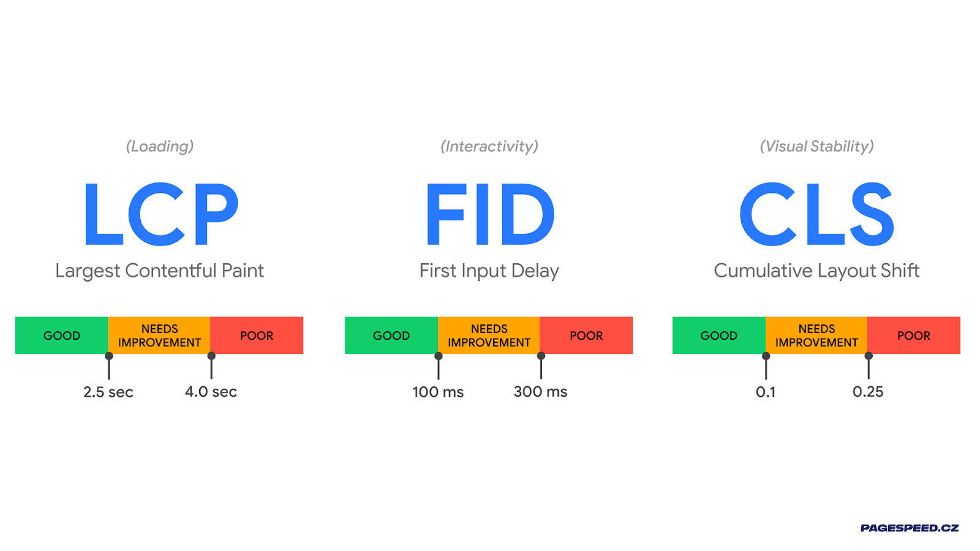Select the red POOR segment under CLS
The width and height of the screenshot is (980, 551).
(x=913, y=335)
